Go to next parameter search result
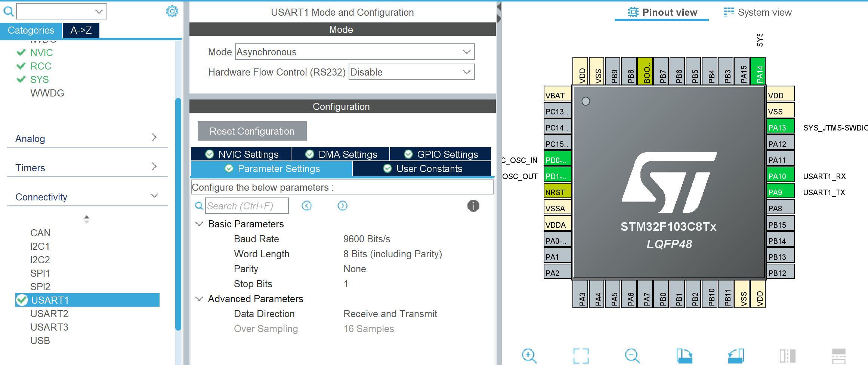This screenshot has height=365, width=868. (x=342, y=206)
